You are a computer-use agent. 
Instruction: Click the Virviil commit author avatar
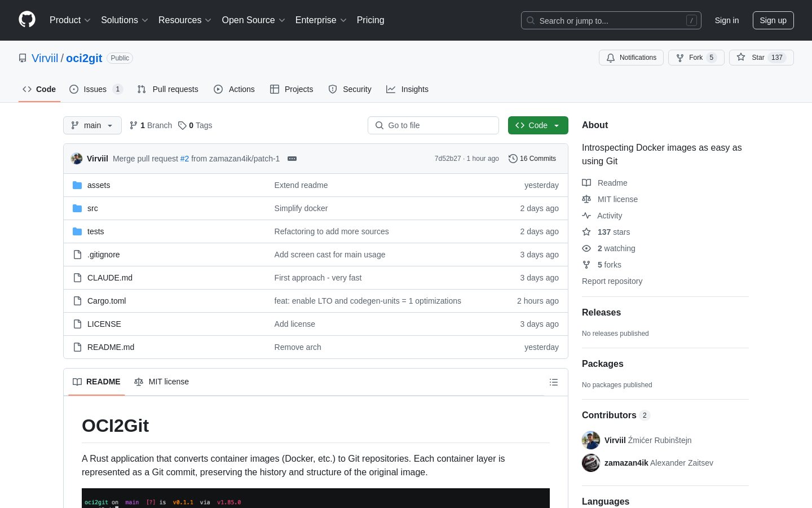tap(77, 159)
